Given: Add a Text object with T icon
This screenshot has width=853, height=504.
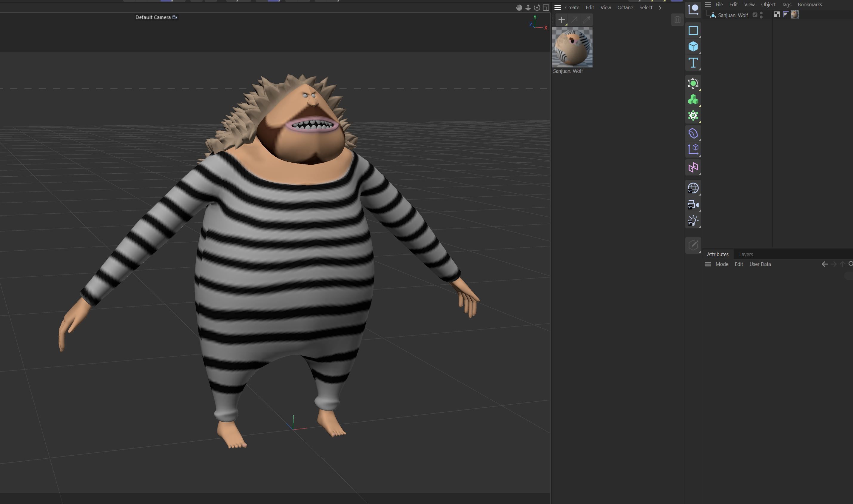Looking at the screenshot, I should [x=693, y=63].
